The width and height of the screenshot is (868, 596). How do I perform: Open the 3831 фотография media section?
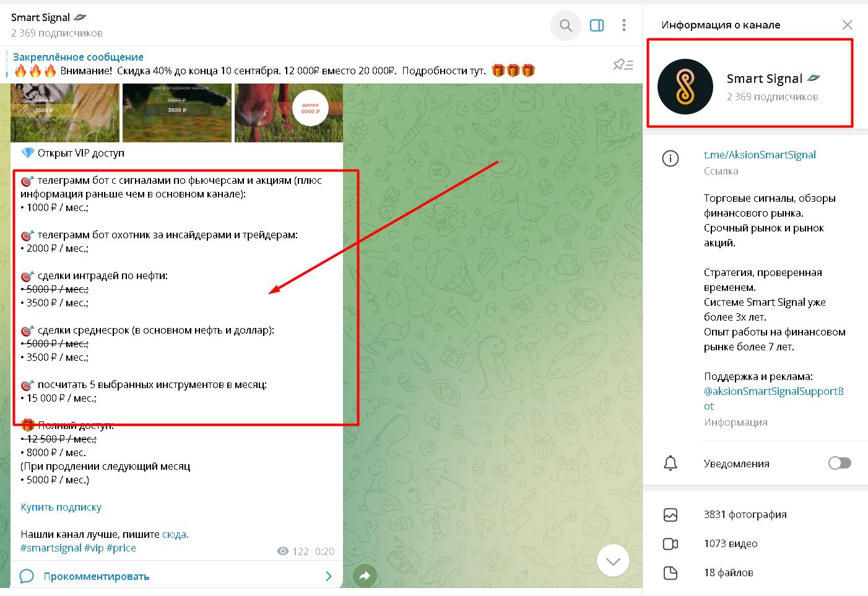(755, 514)
